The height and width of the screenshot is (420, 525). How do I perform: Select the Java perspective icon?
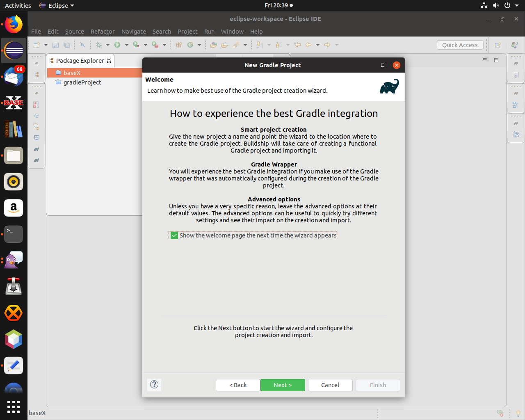(514, 45)
